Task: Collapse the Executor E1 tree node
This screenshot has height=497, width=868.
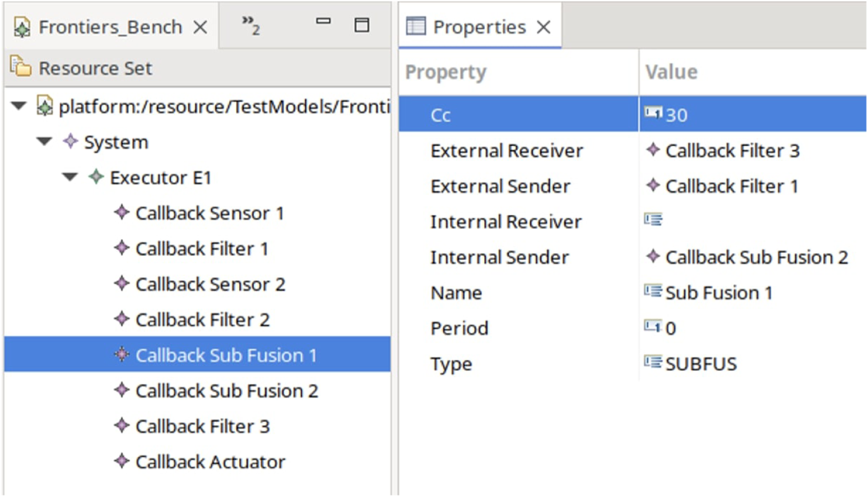Action: coord(69,178)
